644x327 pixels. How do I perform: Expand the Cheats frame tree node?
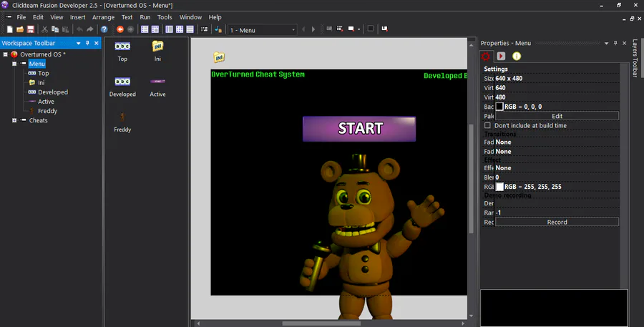14,120
